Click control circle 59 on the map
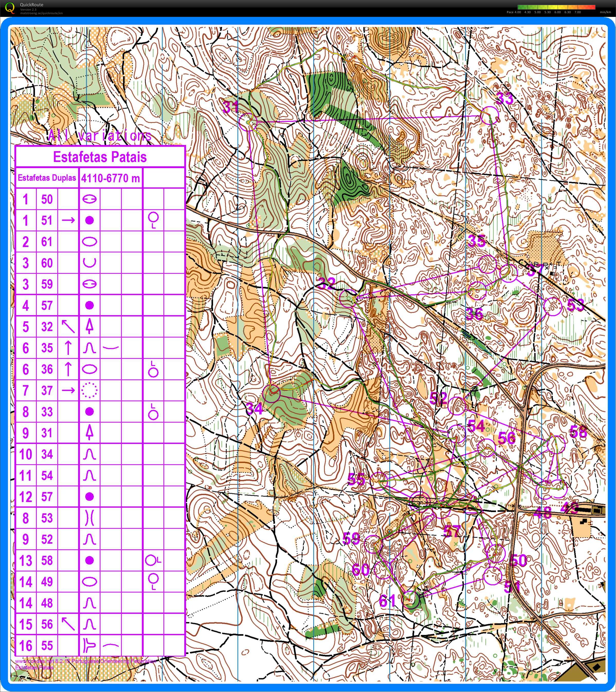 click(373, 544)
